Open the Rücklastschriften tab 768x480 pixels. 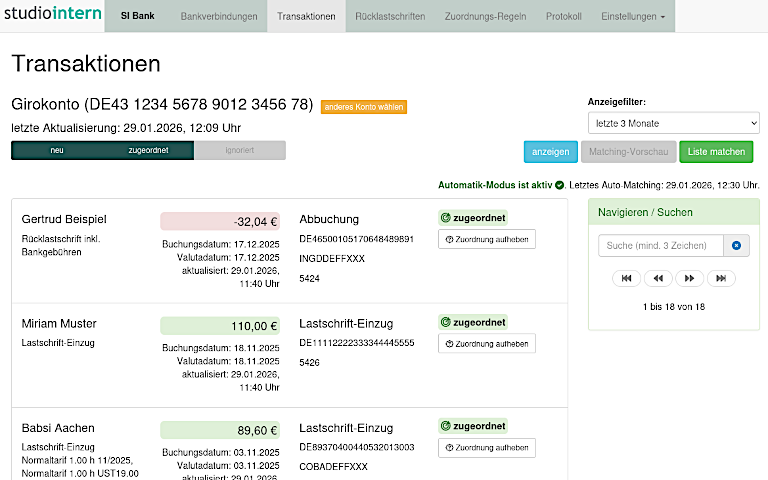[x=390, y=16]
